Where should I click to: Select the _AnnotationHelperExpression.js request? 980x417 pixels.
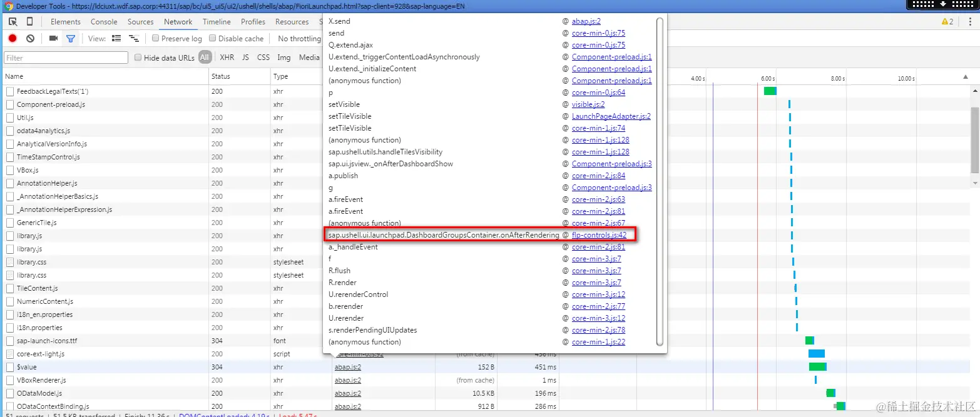tap(64, 209)
